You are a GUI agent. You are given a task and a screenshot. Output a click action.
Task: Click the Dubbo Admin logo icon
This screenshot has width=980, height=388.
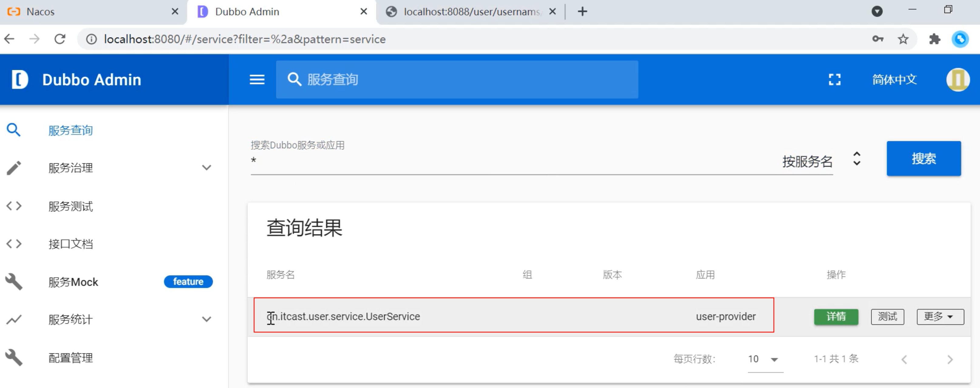coord(20,80)
